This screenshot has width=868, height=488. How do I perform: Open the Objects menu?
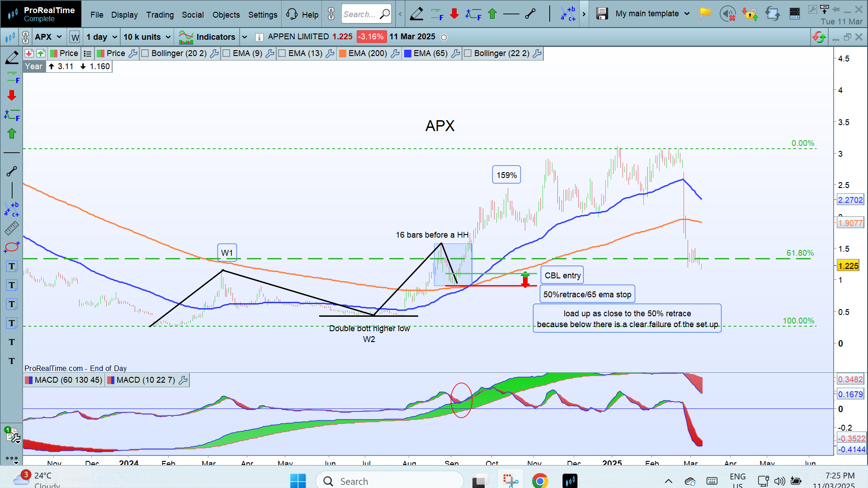(x=226, y=14)
